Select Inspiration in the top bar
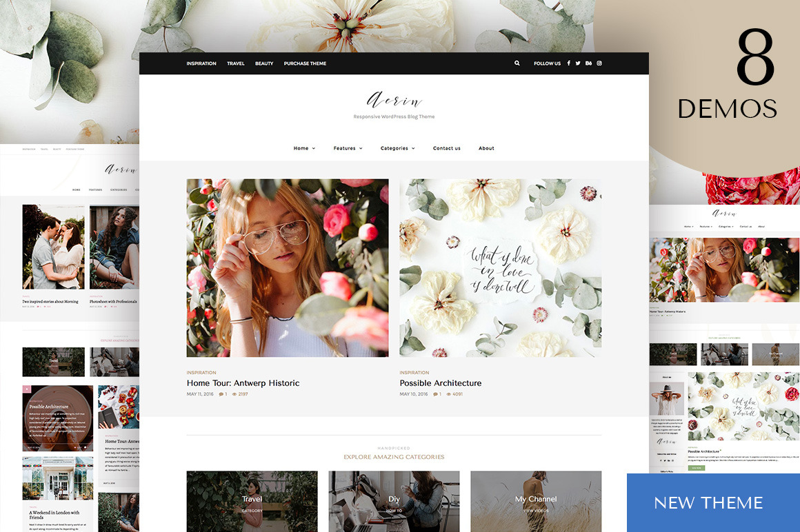The image size is (800, 532). [x=201, y=63]
